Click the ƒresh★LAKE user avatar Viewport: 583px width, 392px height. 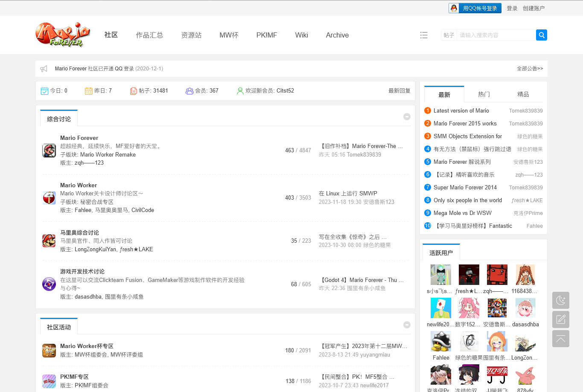click(469, 275)
